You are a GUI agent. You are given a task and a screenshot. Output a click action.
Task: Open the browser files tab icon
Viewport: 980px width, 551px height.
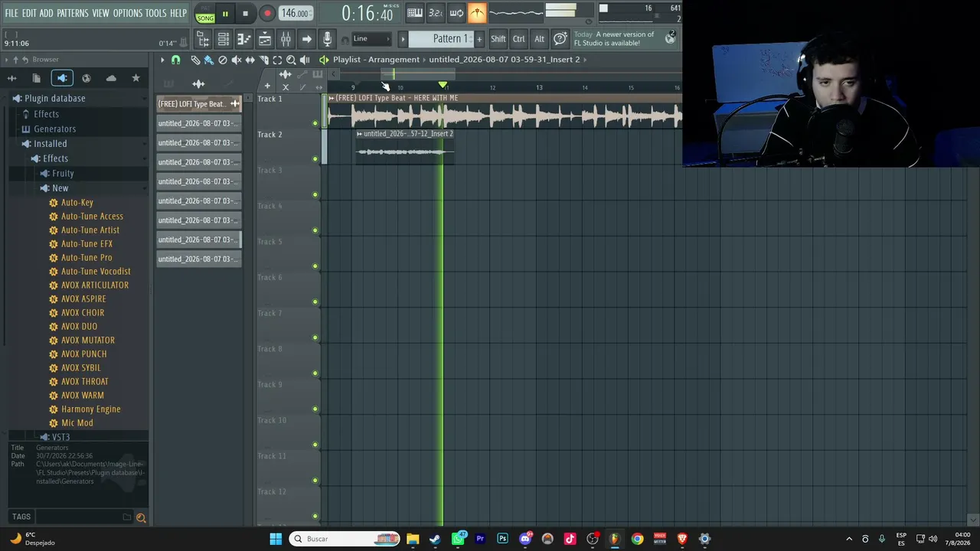(x=36, y=78)
